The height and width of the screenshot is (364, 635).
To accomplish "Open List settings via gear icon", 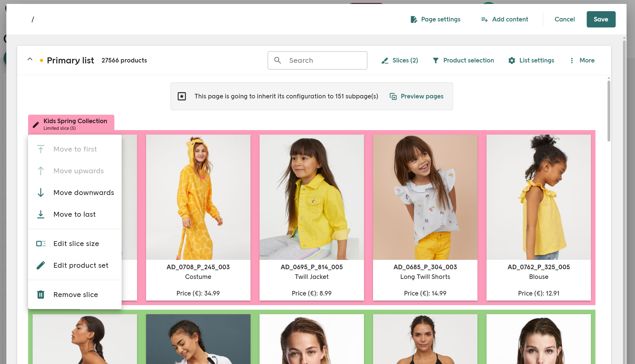I will point(512,61).
